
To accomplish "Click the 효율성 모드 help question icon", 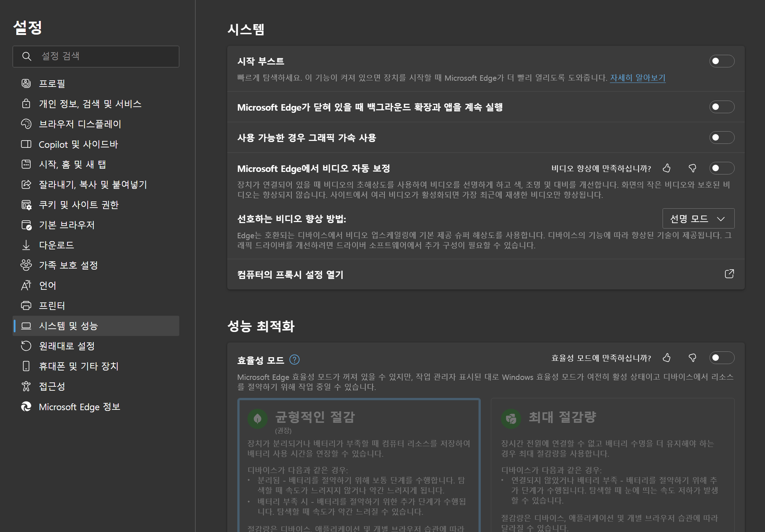I will [x=294, y=360].
